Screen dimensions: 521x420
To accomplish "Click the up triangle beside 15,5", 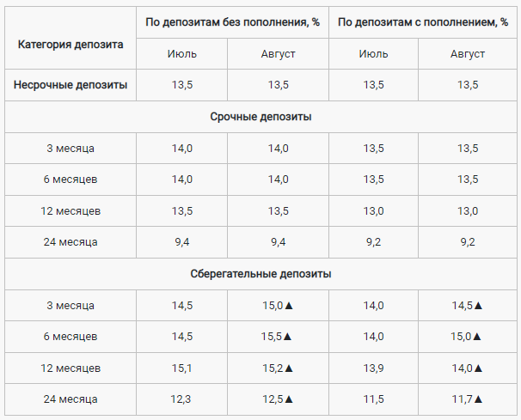I will pyautogui.click(x=290, y=337).
